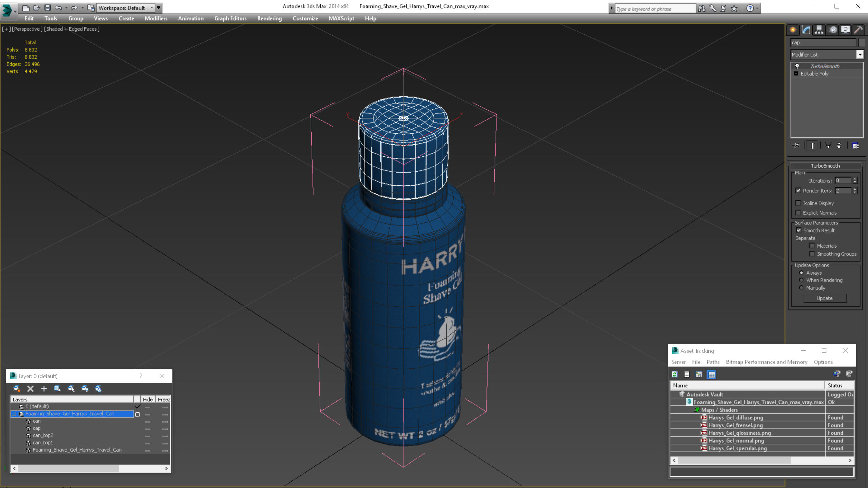Open the Modify command panel tab
868x488 pixels.
tap(806, 30)
